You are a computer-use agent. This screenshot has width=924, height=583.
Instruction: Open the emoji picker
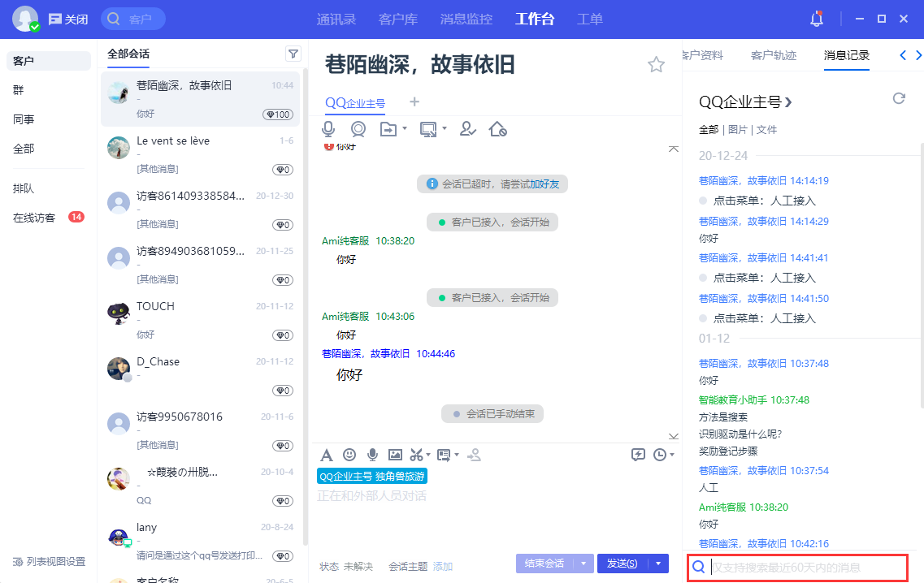349,455
